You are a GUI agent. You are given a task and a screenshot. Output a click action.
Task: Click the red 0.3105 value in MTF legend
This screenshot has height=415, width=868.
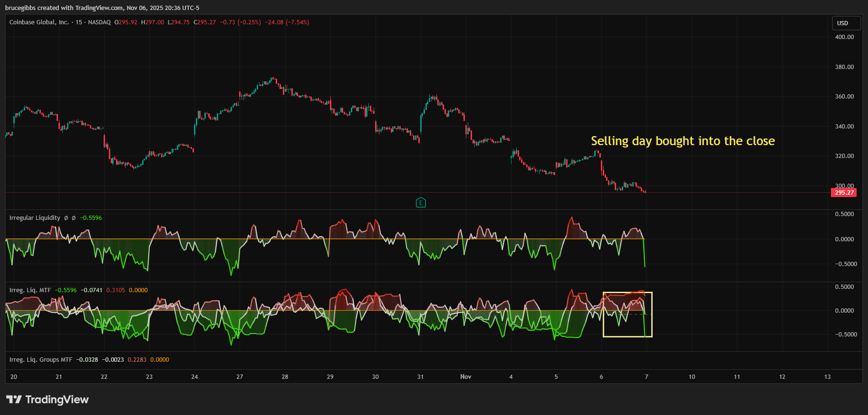click(x=116, y=290)
